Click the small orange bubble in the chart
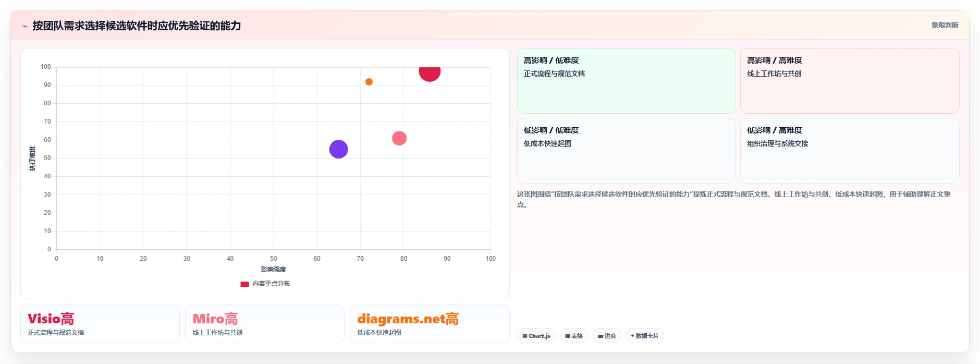The width and height of the screenshot is (980, 364). (369, 82)
